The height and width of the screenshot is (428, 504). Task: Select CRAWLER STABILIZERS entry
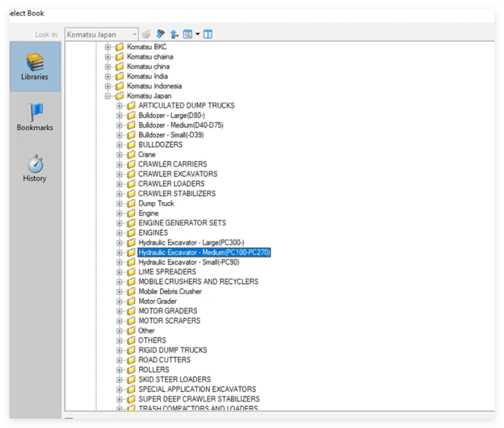pos(177,194)
